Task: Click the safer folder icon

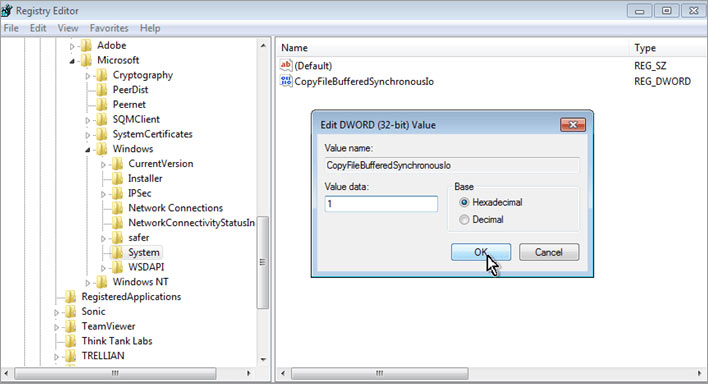Action: tap(117, 238)
